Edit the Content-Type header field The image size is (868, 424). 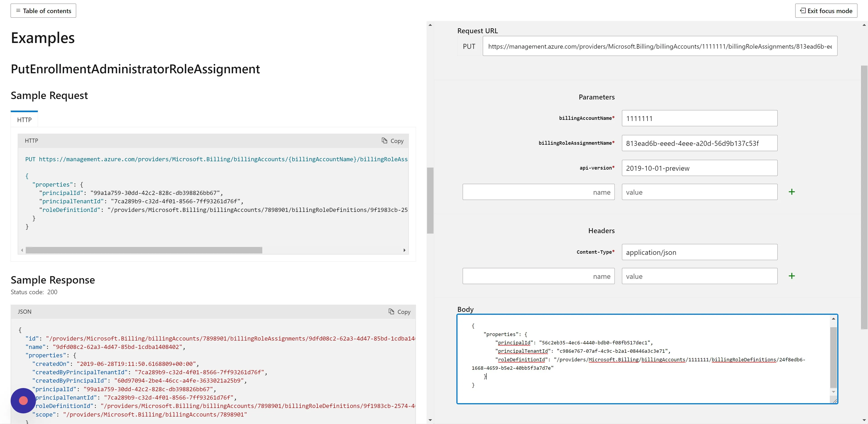699,252
